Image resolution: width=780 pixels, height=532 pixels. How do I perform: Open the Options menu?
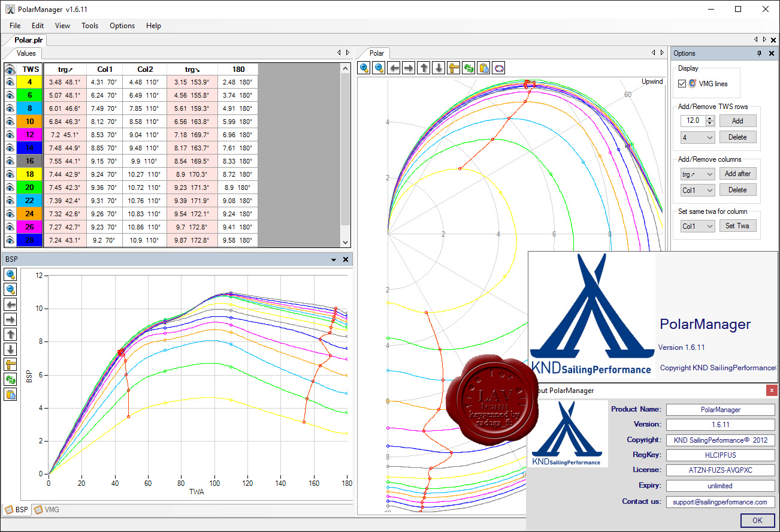[122, 26]
